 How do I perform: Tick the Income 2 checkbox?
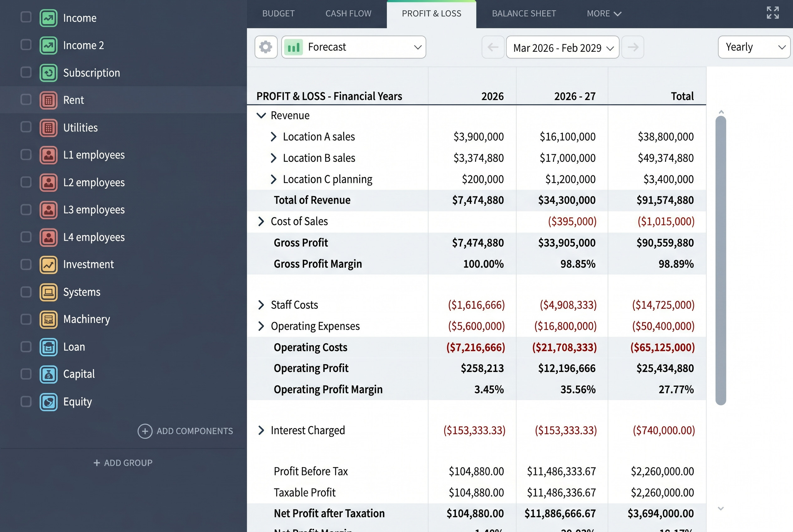(x=26, y=45)
